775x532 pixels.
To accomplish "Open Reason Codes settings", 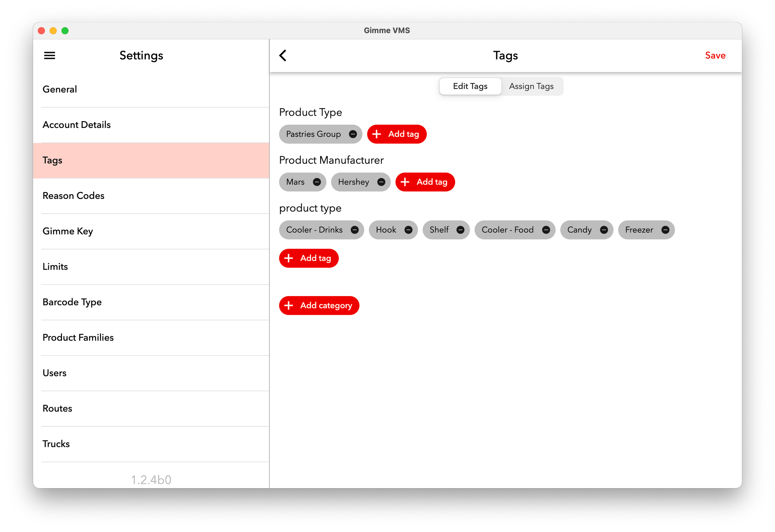I will 73,196.
